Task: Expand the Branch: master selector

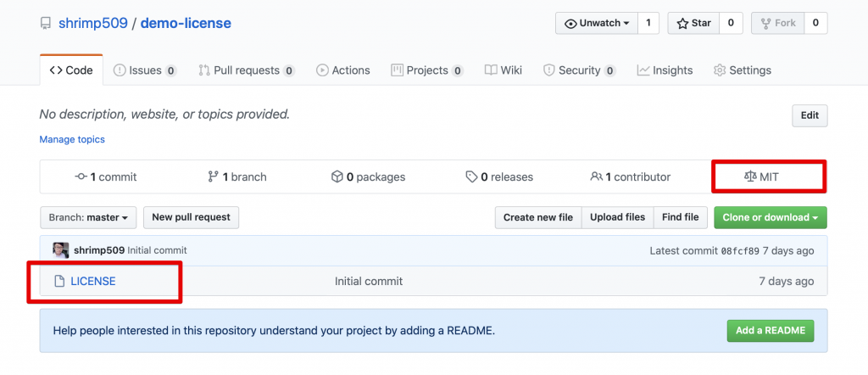Action: click(x=88, y=217)
